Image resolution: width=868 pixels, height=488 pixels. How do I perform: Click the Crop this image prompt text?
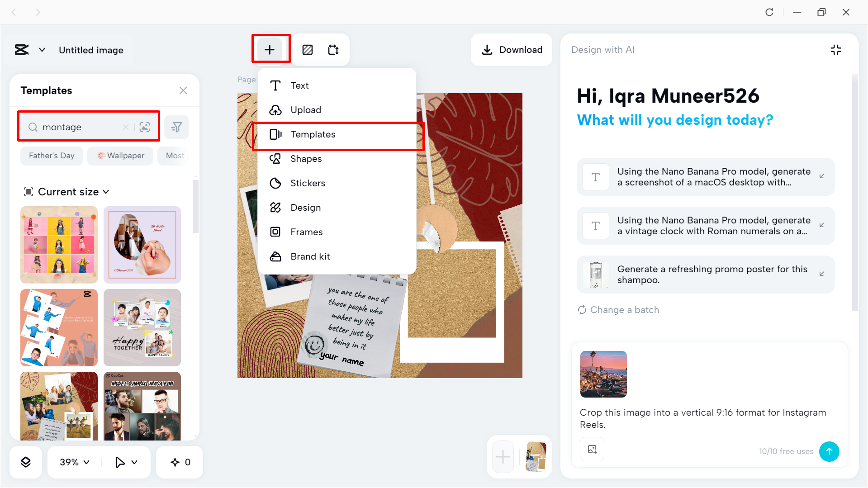tap(703, 418)
